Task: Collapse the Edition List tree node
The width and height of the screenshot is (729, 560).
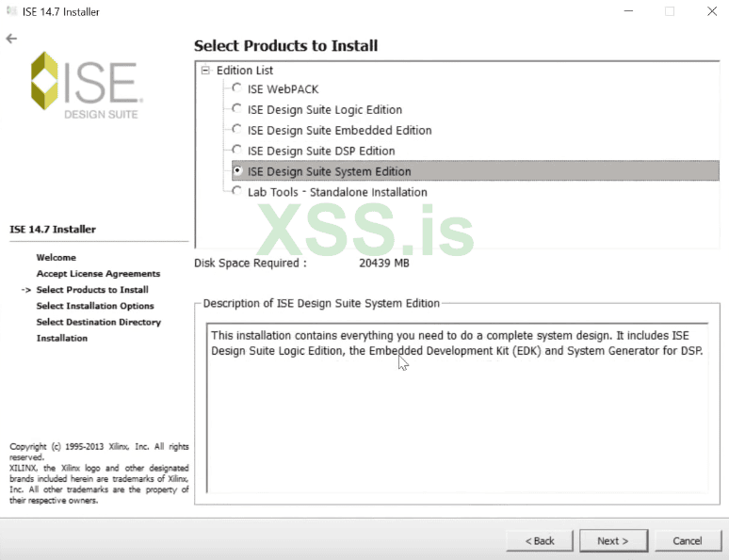Action: [x=205, y=71]
